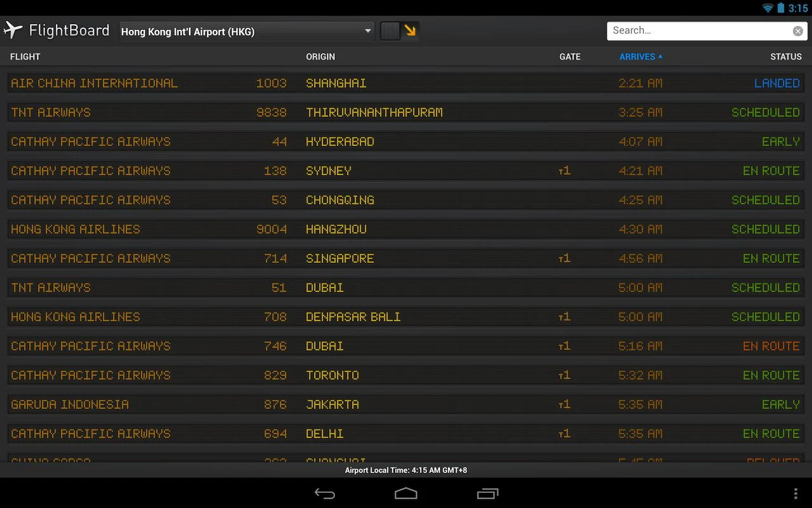Tap EN ROUTE status for flight 746
This screenshot has width=812, height=508.
pyautogui.click(x=771, y=346)
